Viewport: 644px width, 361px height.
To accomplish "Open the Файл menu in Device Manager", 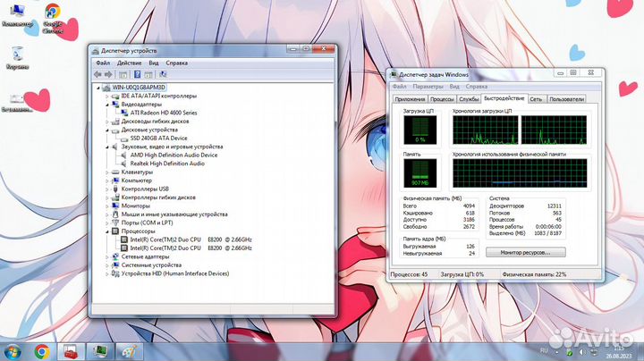I will 103,63.
